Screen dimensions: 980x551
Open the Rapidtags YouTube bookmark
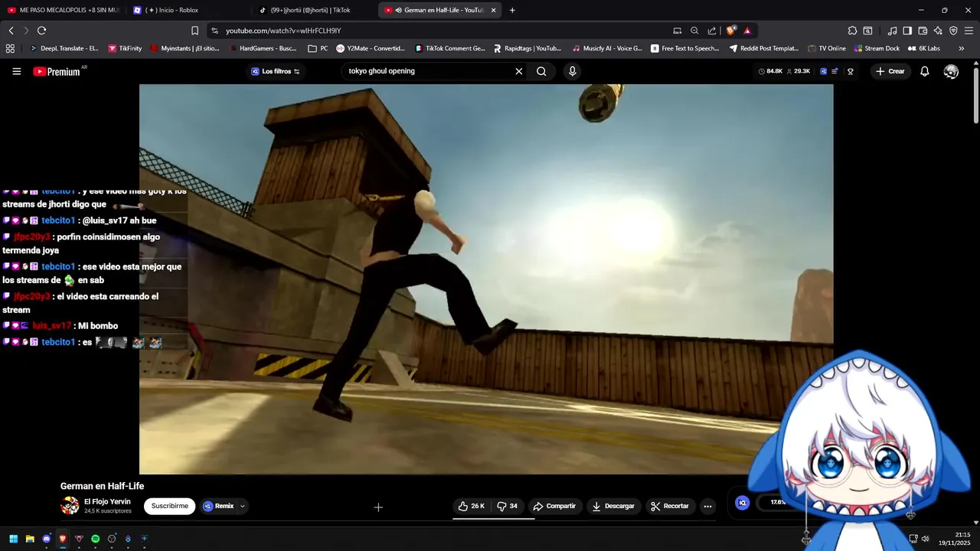pyautogui.click(x=528, y=48)
